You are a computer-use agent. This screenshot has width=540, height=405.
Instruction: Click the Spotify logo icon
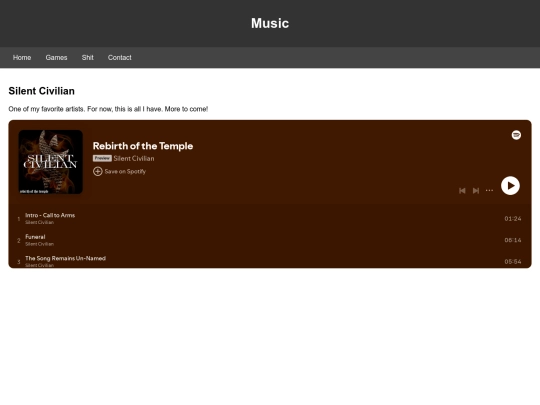coord(516,135)
